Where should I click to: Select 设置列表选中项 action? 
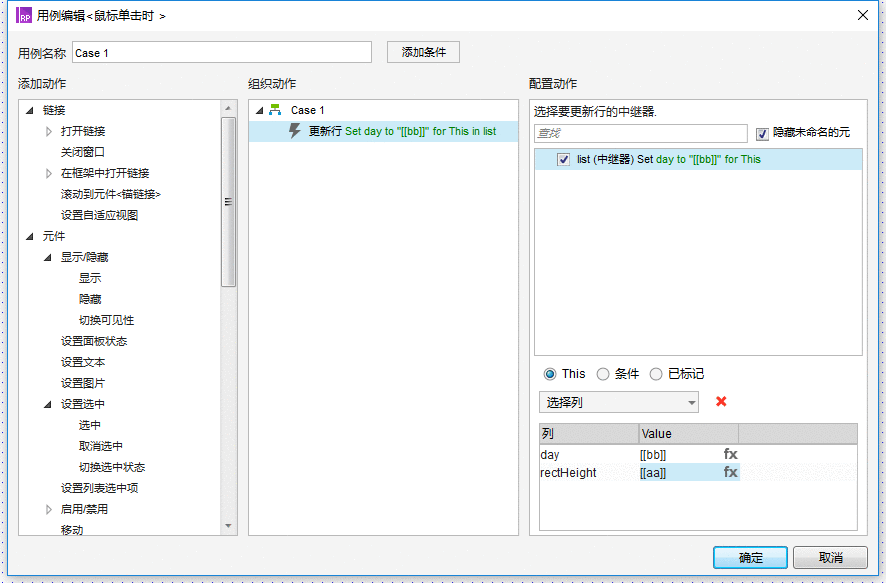pos(99,488)
